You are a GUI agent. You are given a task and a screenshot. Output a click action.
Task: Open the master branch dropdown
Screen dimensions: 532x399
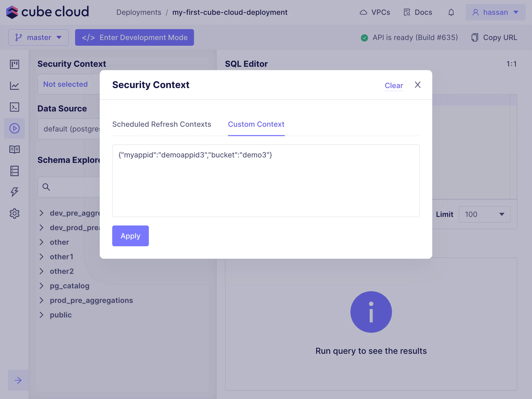38,37
